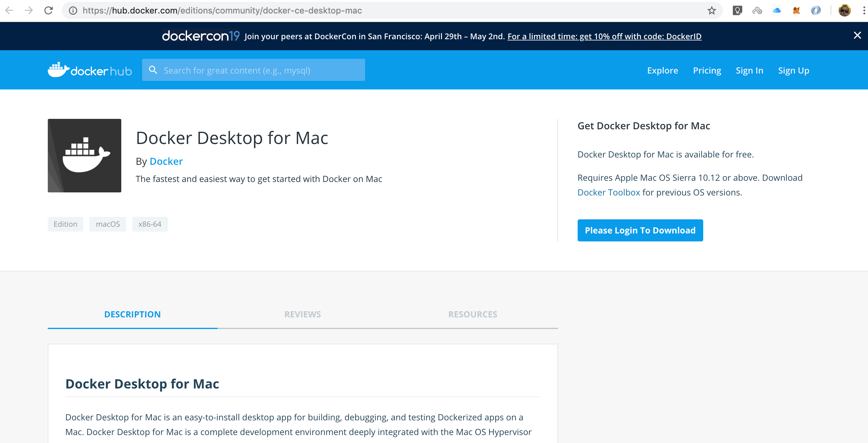
Task: Go back with the browser back arrow
Action: [x=9, y=10]
